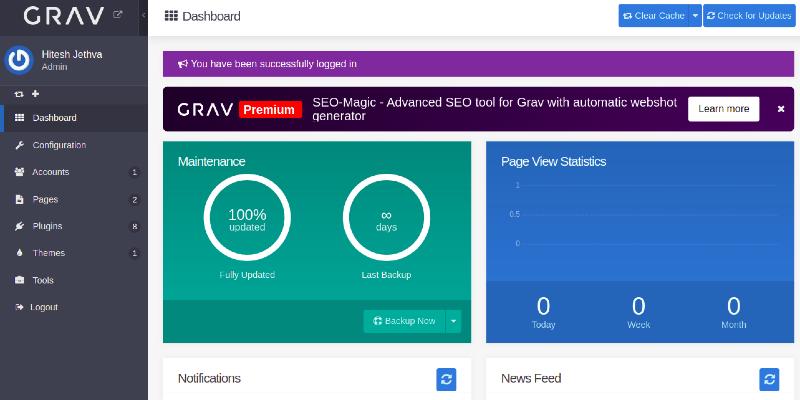Expand the Clear Cache dropdown arrow
Image resolution: width=800 pixels, height=400 pixels.
coord(695,16)
